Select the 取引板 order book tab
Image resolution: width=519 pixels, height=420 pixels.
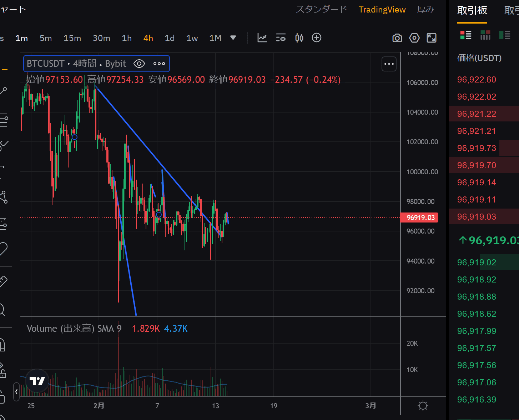pyautogui.click(x=472, y=10)
